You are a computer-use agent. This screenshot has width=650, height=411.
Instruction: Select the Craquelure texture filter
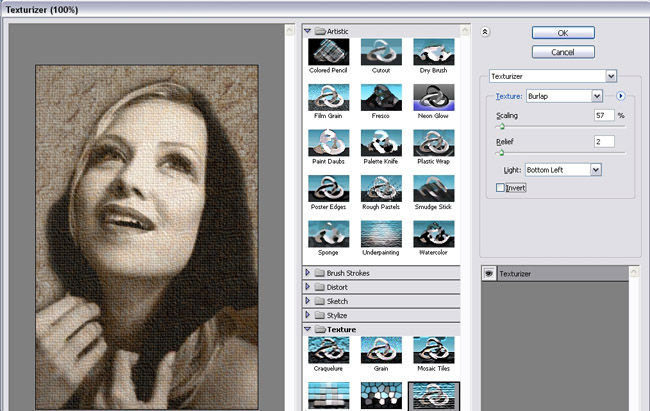[x=328, y=350]
